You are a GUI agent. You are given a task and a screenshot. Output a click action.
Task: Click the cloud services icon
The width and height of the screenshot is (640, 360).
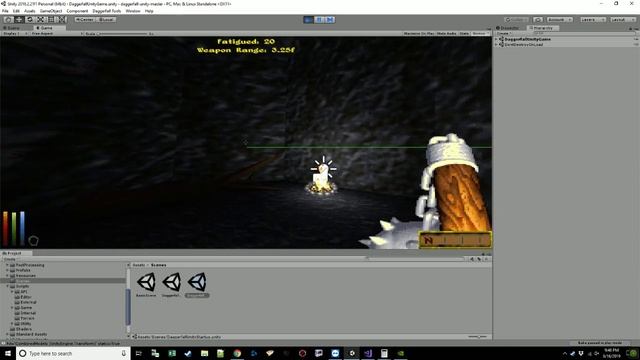[x=538, y=20]
